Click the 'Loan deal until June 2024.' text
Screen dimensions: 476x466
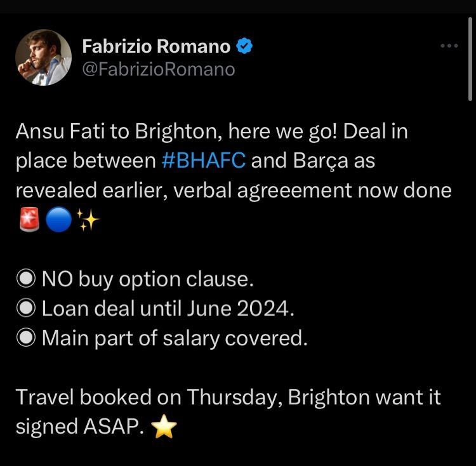168,309
